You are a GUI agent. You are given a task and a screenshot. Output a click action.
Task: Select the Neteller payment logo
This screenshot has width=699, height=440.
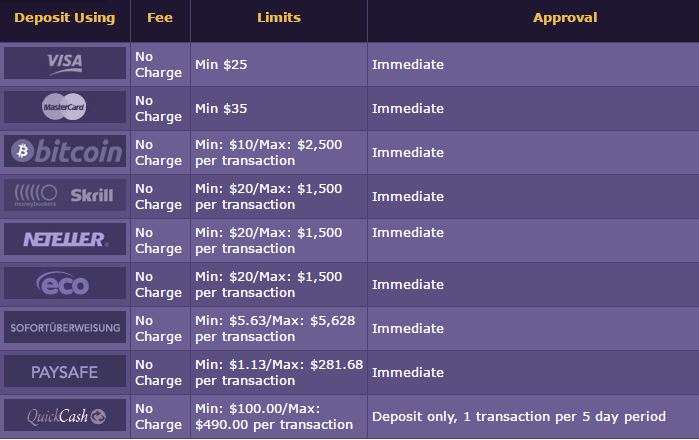click(x=65, y=239)
